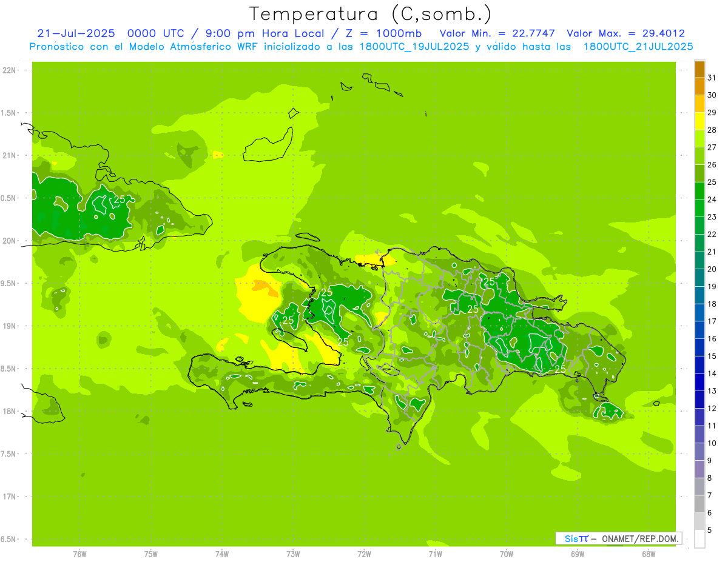
Task: Click the longitude axis label "69W"
Action: pyautogui.click(x=578, y=554)
